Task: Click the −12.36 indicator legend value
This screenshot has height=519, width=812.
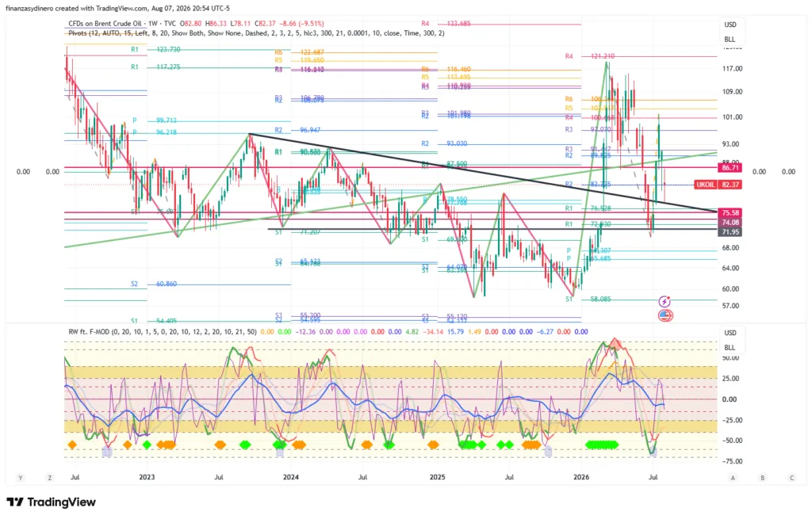Action: [305, 332]
